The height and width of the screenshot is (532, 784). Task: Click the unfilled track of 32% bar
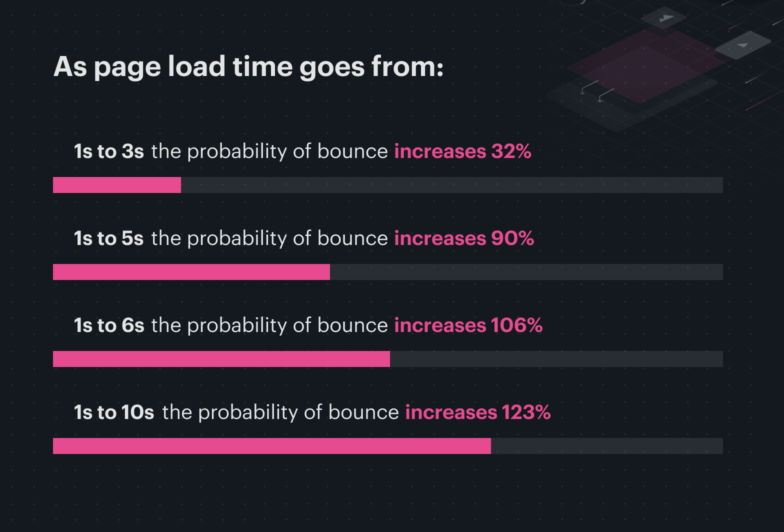[x=451, y=185]
